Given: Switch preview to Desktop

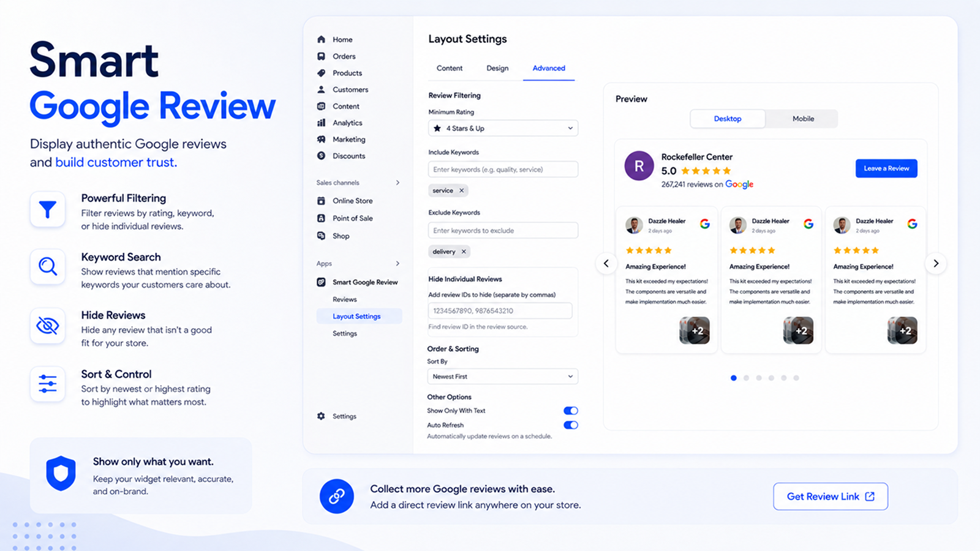Looking at the screenshot, I should [728, 119].
